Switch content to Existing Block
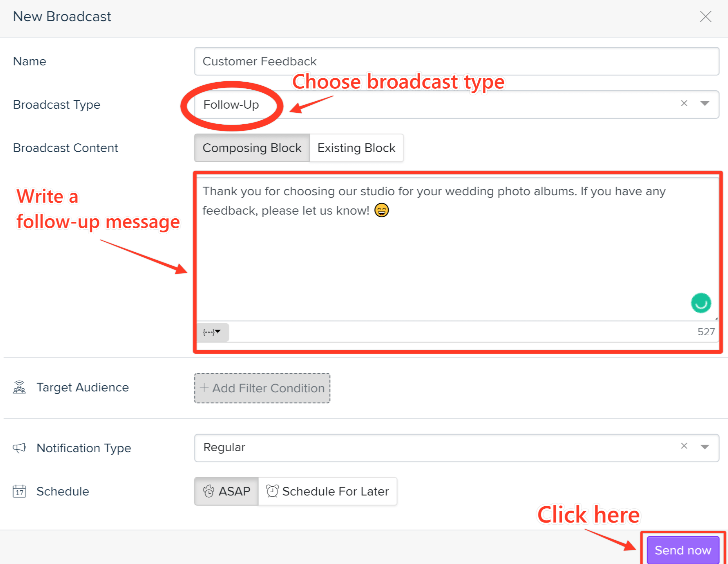 (x=356, y=148)
